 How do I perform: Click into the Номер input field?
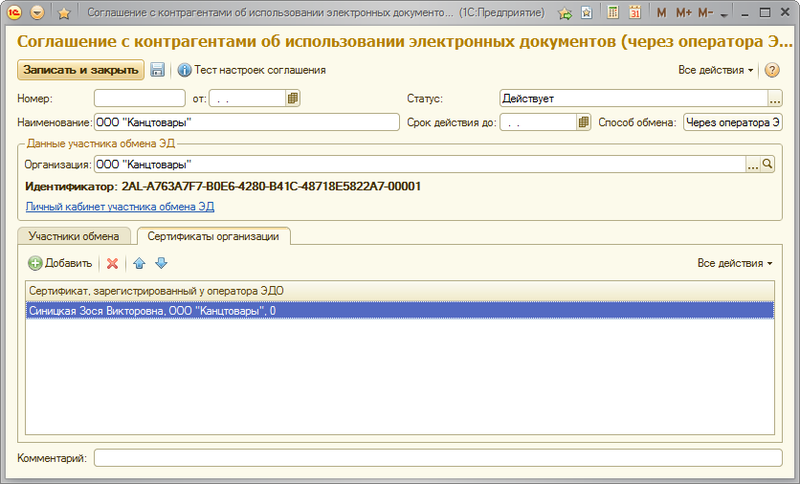point(139,98)
